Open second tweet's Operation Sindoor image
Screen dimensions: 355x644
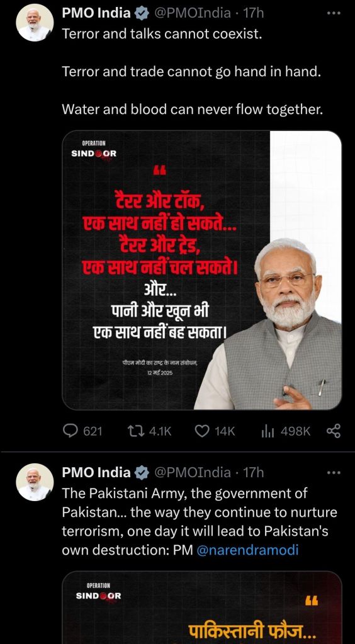pos(202,607)
